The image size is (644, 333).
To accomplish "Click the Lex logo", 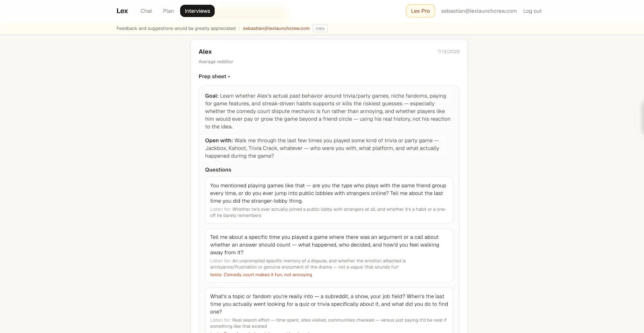I will coord(122,11).
